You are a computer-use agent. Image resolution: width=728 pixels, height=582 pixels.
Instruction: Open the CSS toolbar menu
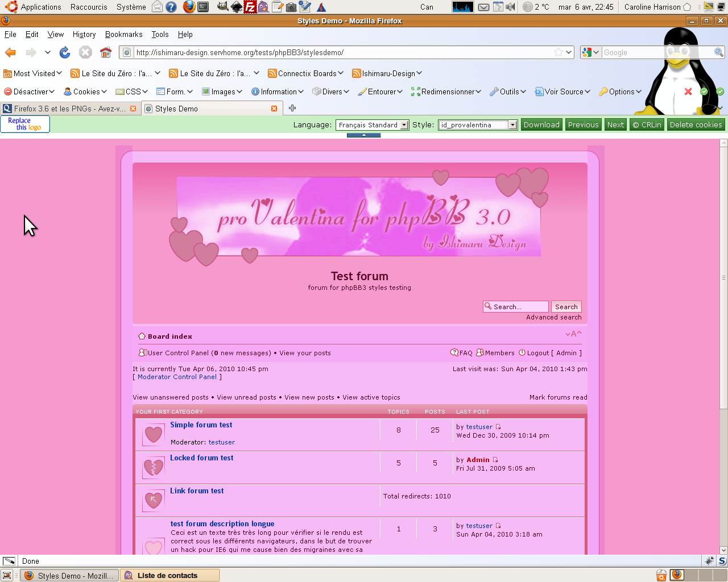coord(132,92)
